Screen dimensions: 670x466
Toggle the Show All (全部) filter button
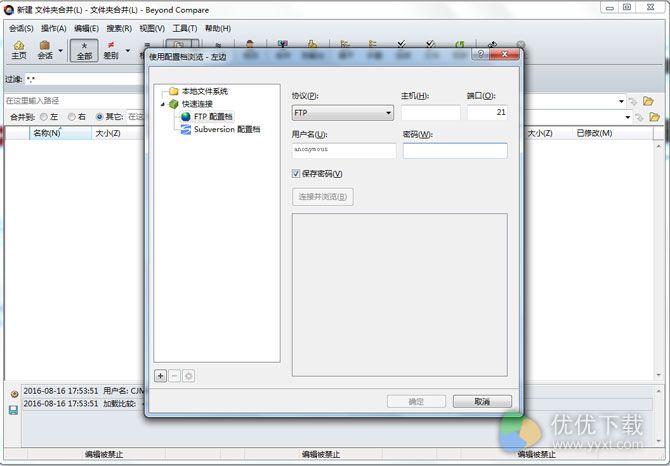tap(84, 50)
